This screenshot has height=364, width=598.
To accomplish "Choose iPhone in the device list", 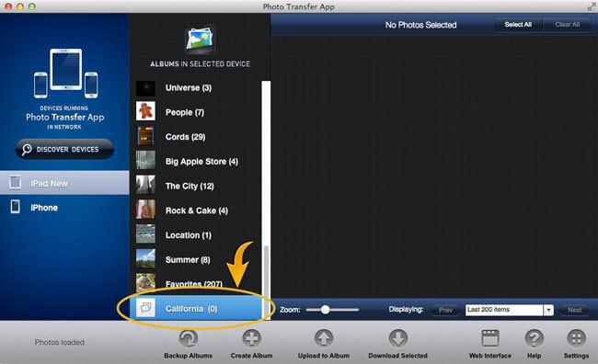I will coord(64,208).
